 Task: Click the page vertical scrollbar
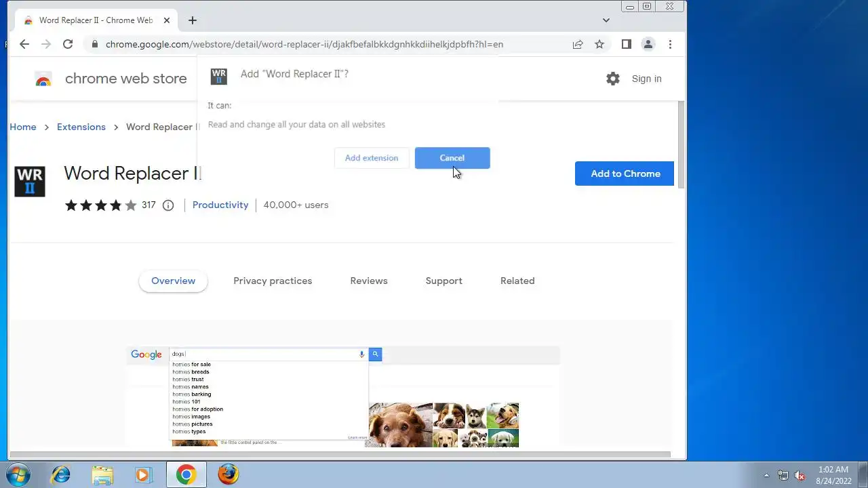(x=682, y=144)
